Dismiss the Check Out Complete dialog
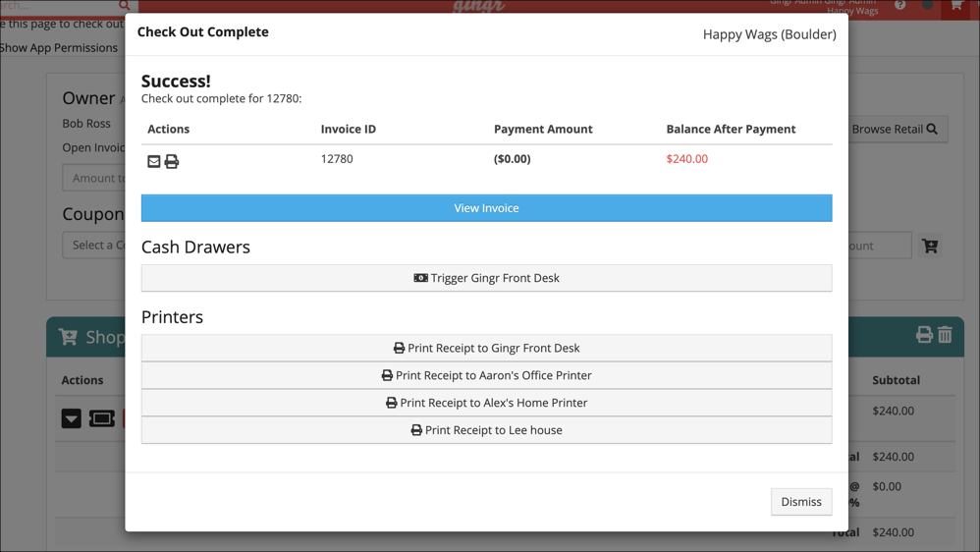Screen dimensions: 980x552 click(x=801, y=501)
